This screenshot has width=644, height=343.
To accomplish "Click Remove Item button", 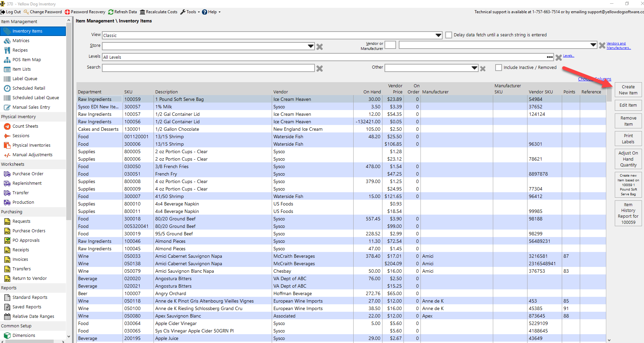I will tap(628, 121).
